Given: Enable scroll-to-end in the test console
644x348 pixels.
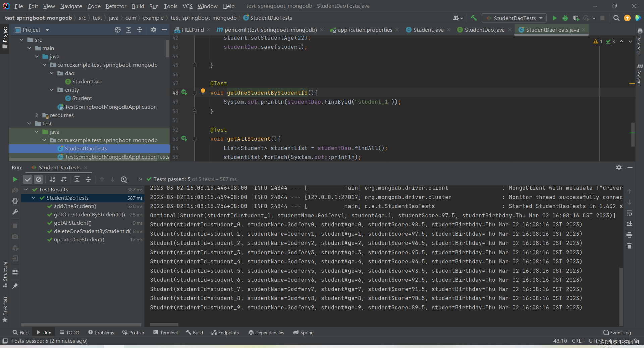Looking at the screenshot, I should click(630, 223).
